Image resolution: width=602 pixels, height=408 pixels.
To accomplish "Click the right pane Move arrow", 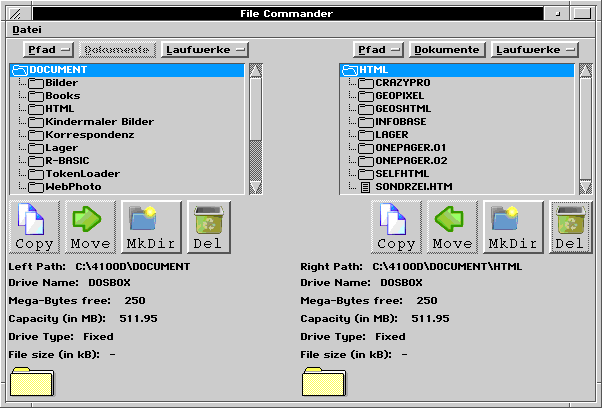I will tap(452, 227).
